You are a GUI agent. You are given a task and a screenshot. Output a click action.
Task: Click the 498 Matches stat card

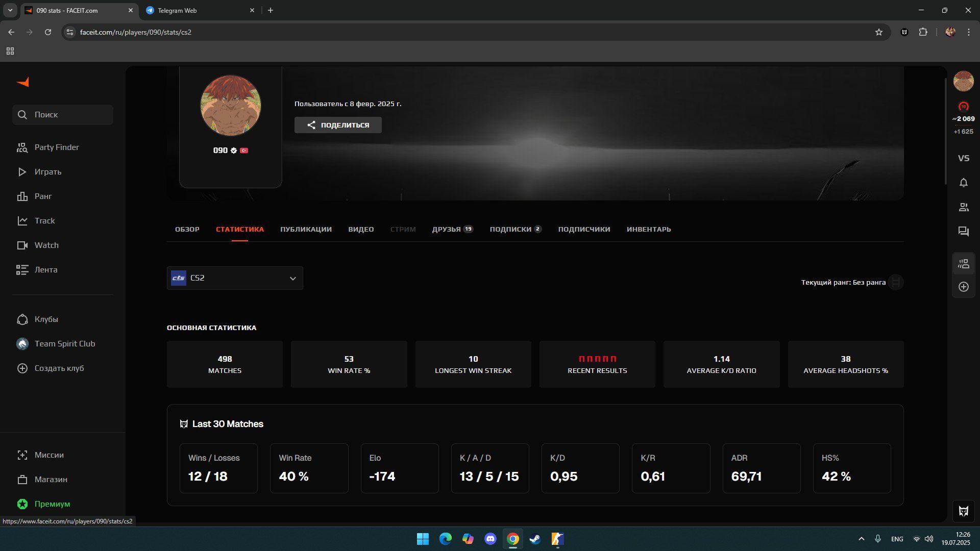pos(225,364)
